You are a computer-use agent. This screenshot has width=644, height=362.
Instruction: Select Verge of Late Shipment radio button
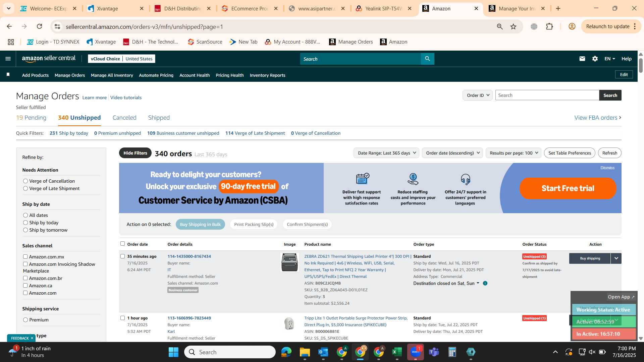click(25, 188)
